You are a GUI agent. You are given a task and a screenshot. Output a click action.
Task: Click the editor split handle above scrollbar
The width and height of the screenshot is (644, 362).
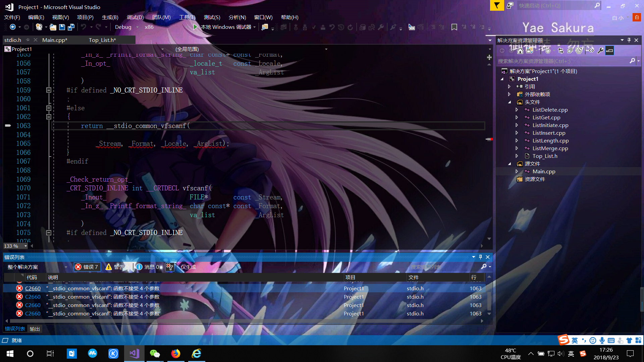(x=489, y=57)
